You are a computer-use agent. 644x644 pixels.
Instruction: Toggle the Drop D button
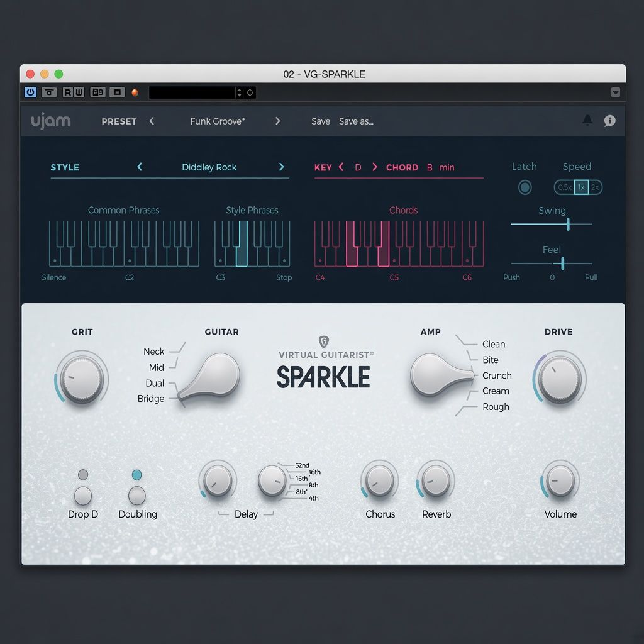pyautogui.click(x=83, y=496)
